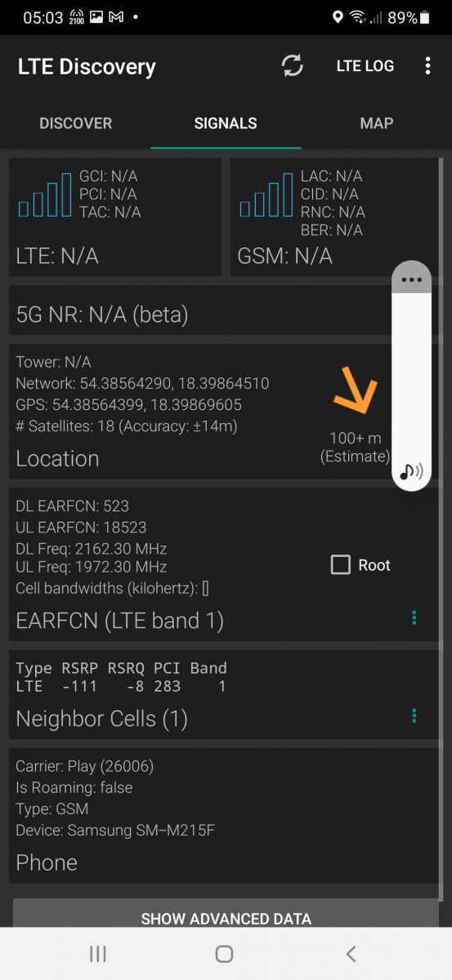Open the three-dot overflow menu

coord(427,66)
